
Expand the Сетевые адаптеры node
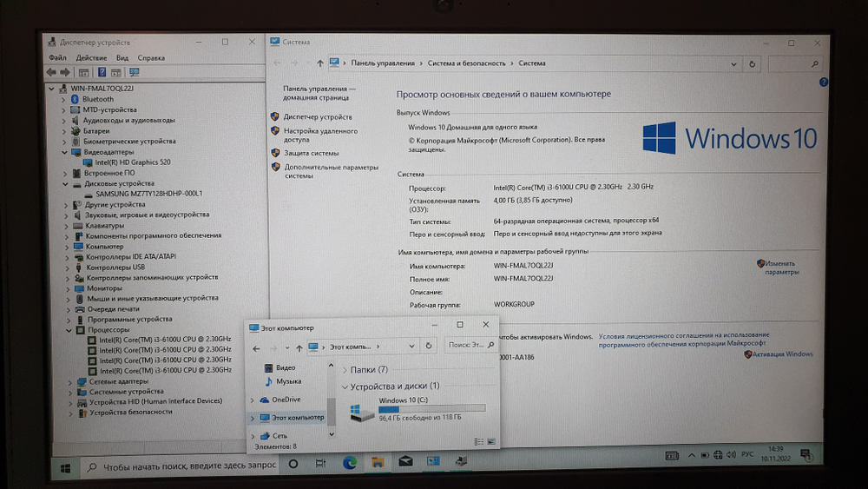click(x=70, y=382)
